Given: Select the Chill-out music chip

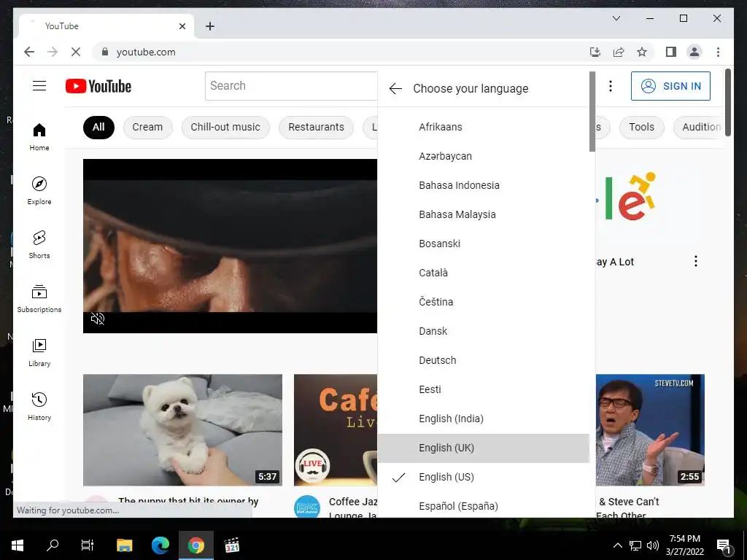Looking at the screenshot, I should click(225, 127).
